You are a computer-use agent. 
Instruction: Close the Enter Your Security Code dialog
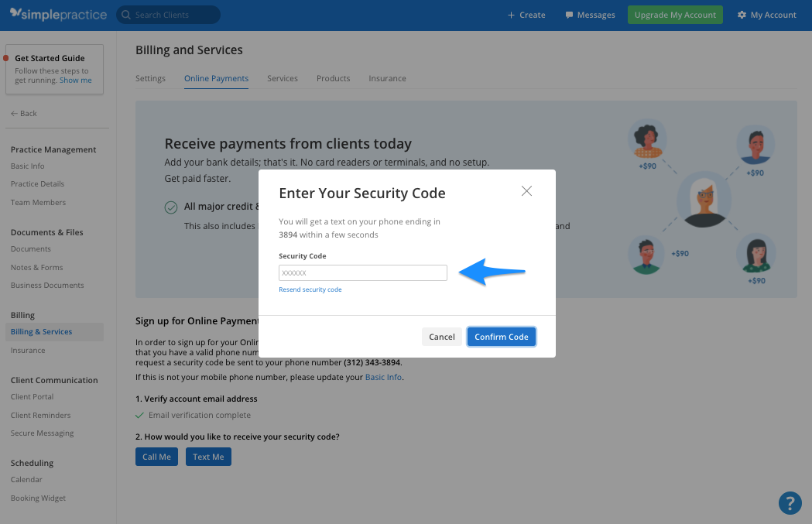coord(526,190)
